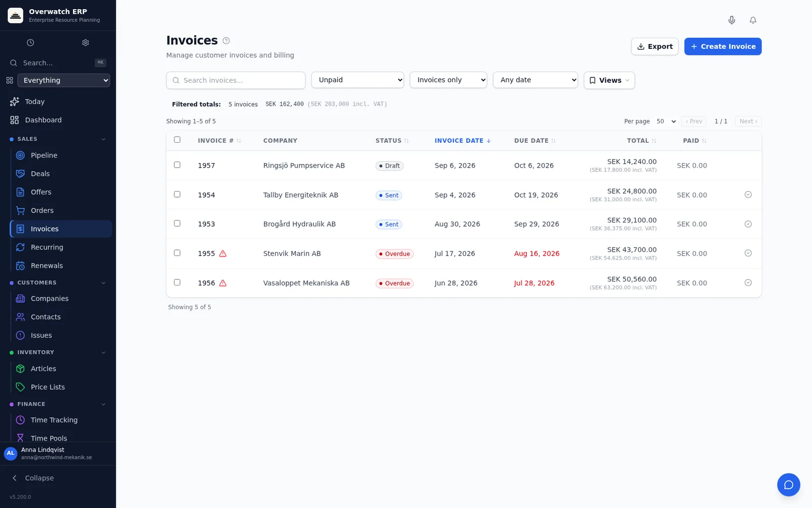Viewport: 812px width, 508px height.
Task: Select the Stenvik Marin AB row checkbox
Action: click(x=177, y=252)
